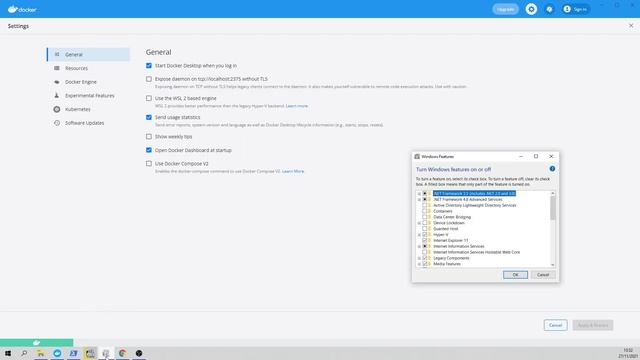This screenshot has width=640, height=360.
Task: Uncheck Open Docker Dashboard at startup
Action: (x=149, y=150)
